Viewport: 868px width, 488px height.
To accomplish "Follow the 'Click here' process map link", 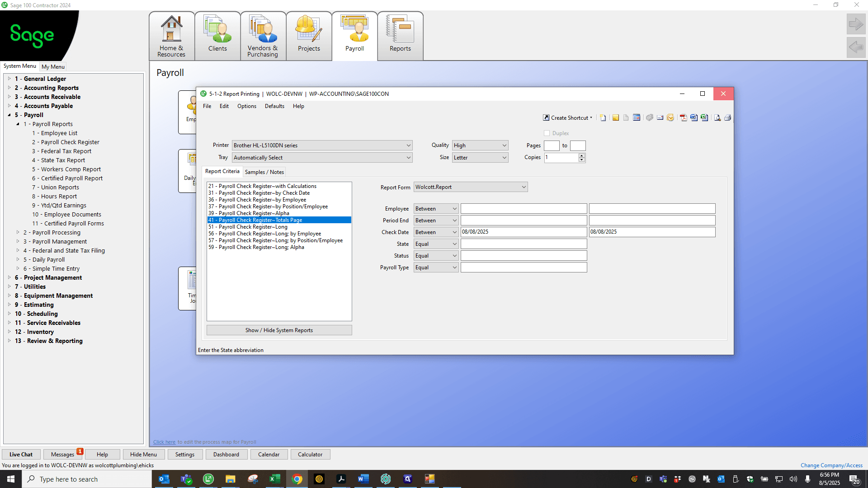I will click(x=164, y=442).
